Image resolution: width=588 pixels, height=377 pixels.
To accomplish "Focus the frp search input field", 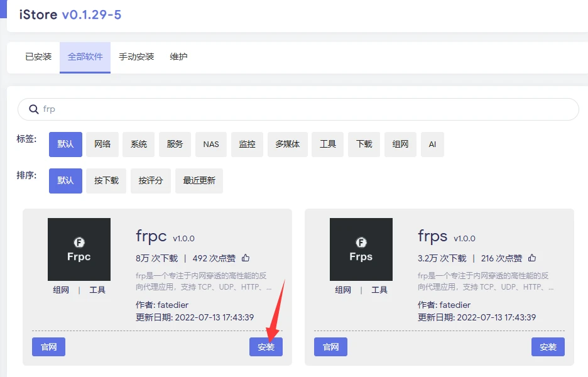I will point(298,109).
